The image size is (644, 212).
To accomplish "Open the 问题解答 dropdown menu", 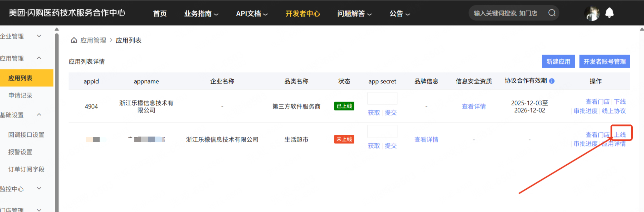I will point(354,13).
